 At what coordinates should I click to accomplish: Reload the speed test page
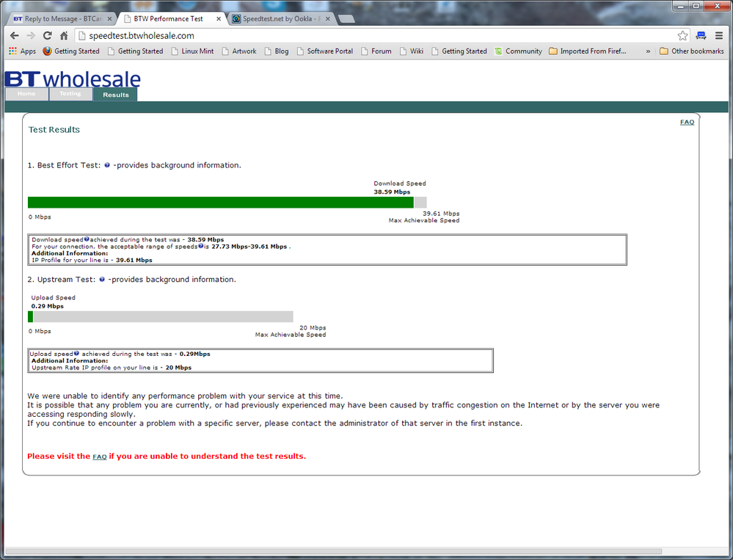click(x=46, y=34)
